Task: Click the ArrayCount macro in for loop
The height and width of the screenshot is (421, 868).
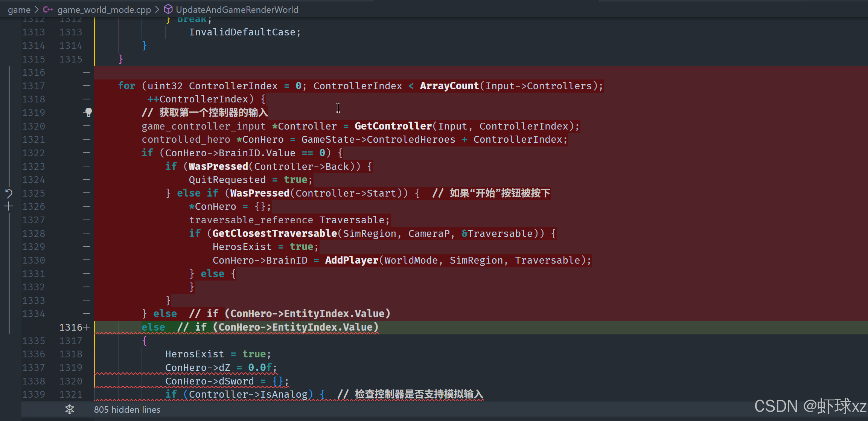Action: click(449, 86)
